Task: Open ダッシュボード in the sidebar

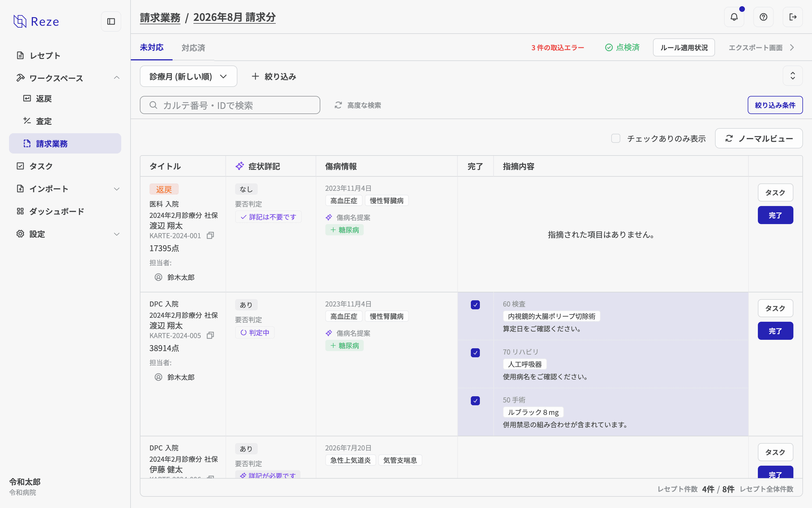Action: pyautogui.click(x=65, y=211)
